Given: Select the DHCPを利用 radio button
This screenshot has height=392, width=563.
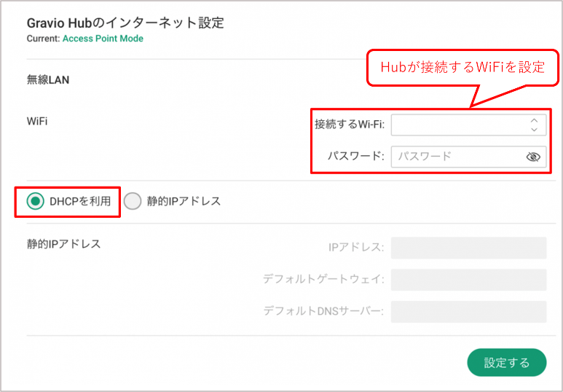Looking at the screenshot, I should 35,201.
